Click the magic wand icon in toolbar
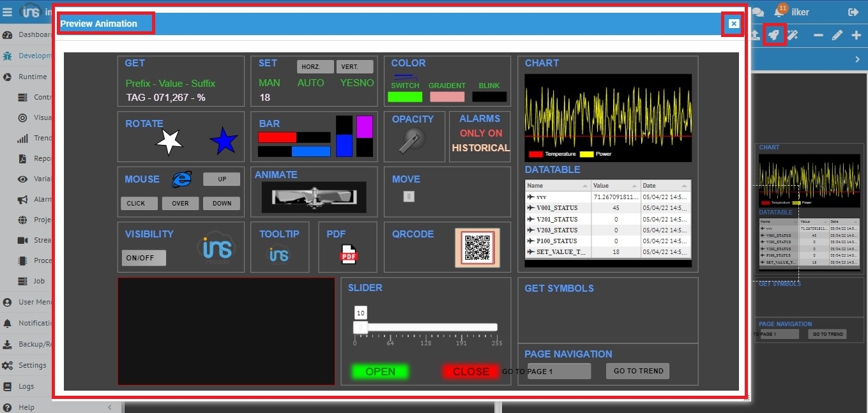Image resolution: width=868 pixels, height=413 pixels. click(793, 35)
